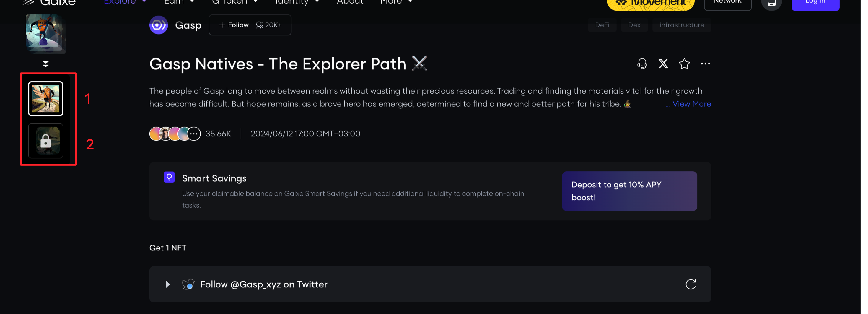Image resolution: width=868 pixels, height=314 pixels.
Task: Click the quest start date text
Action: coord(305,134)
